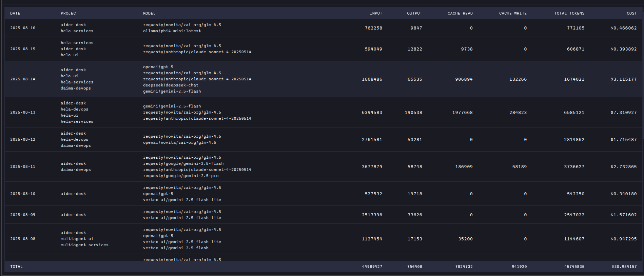644x276 pixels.
Task: Click output value 12822
Action: 415,49
